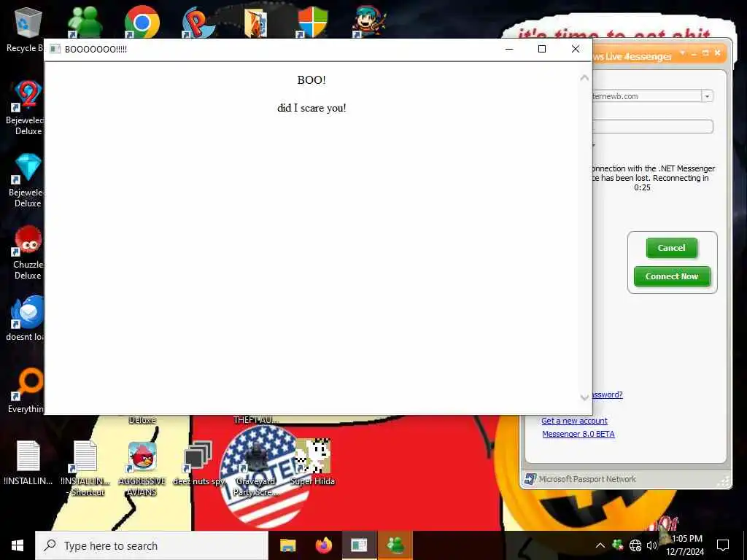
Task: Click the Microsoft Passport Network status text
Action: point(587,479)
